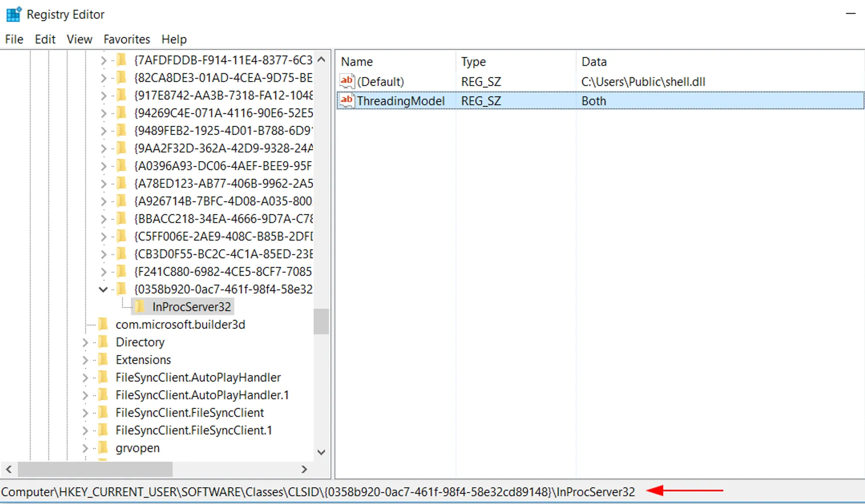Click the (Default) REG_SZ entry

pyautogui.click(x=380, y=81)
